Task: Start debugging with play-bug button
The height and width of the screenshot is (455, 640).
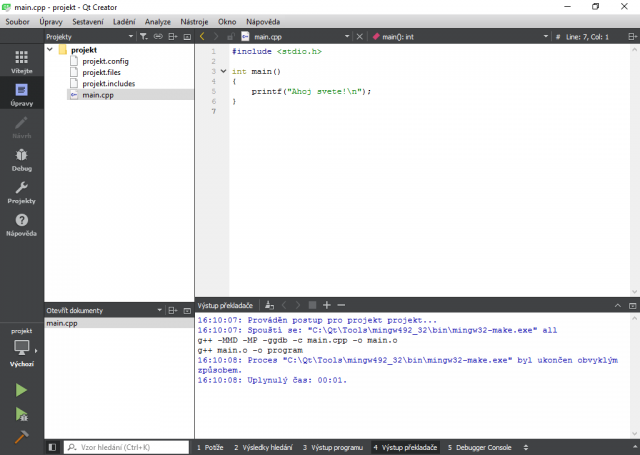Action: pos(21,414)
